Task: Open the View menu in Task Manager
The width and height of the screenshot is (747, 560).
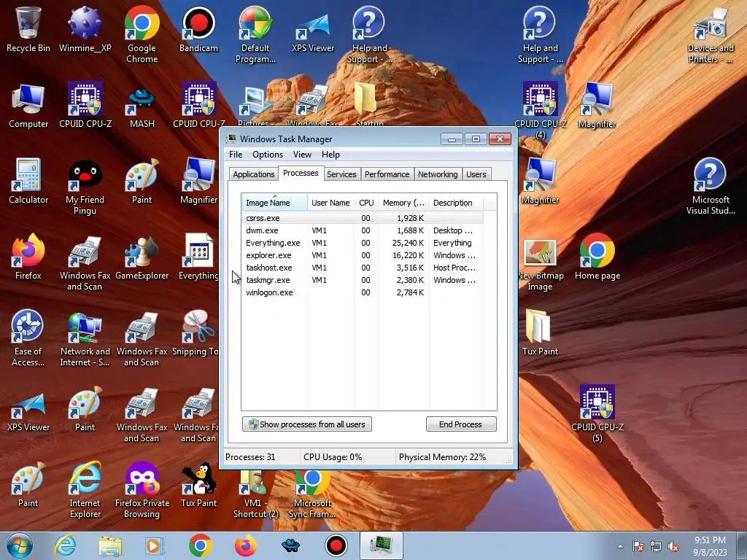Action: [x=302, y=155]
